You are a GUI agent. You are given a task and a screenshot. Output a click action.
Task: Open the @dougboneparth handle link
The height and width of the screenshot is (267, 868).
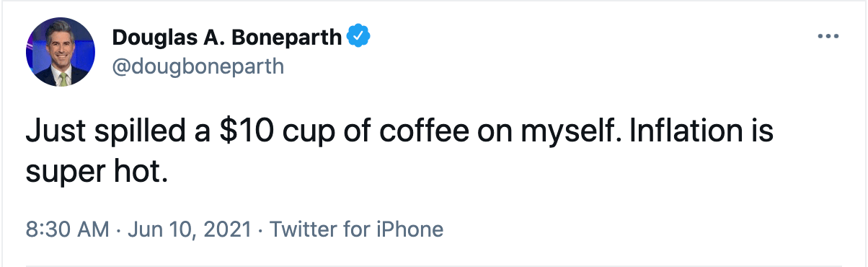point(198,66)
